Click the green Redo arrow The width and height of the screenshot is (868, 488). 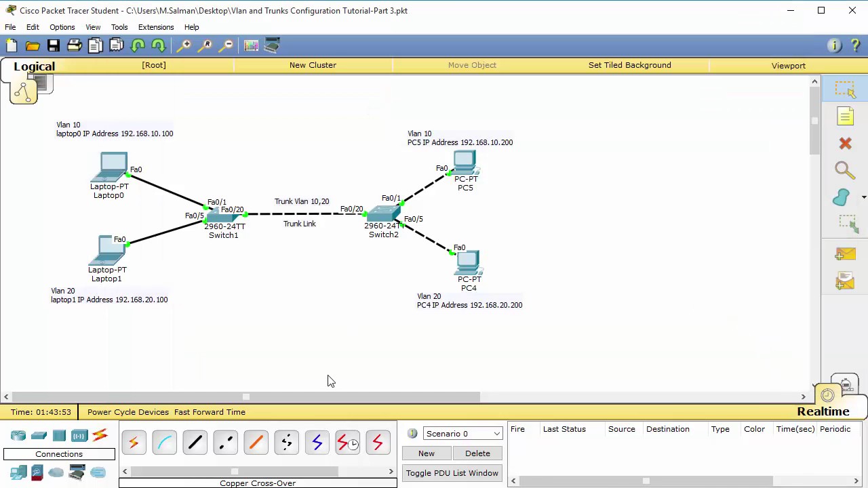click(159, 45)
